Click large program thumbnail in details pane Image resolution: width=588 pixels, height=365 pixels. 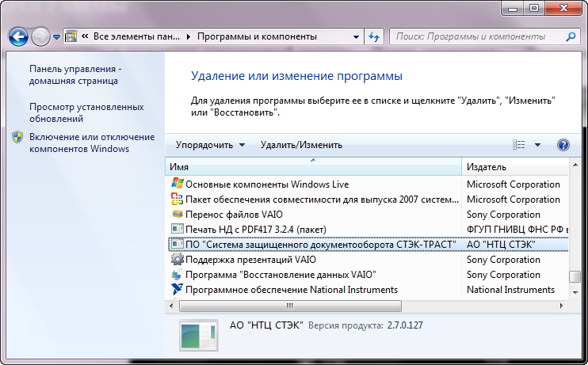[199, 335]
